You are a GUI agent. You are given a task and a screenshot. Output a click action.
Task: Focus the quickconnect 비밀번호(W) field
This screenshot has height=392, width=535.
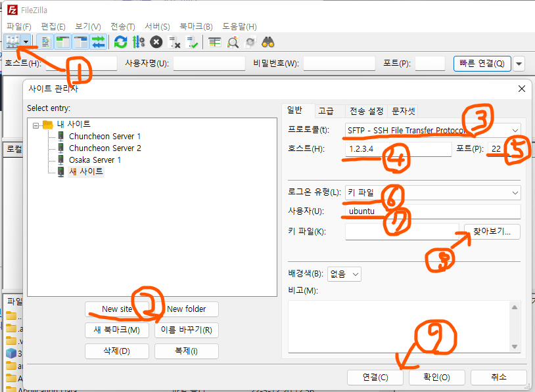pyautogui.click(x=340, y=64)
